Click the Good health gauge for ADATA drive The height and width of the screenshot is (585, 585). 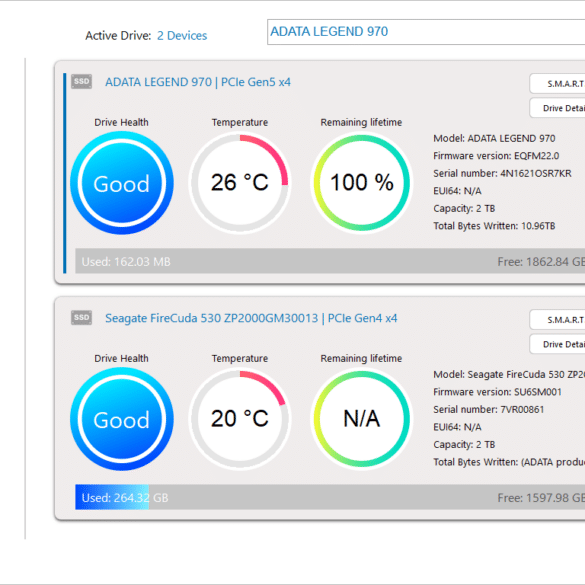pos(122,183)
